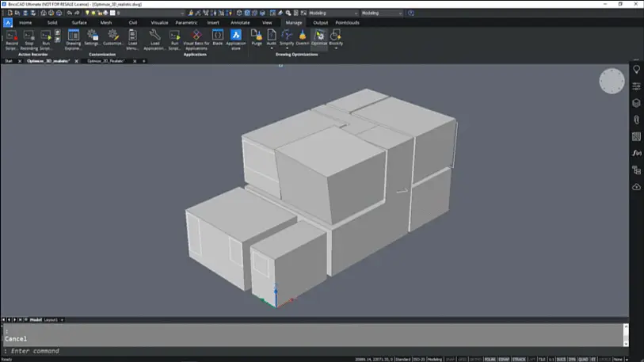This screenshot has height=362, width=644.
Task: Open the Application Store
Action: click(x=236, y=36)
